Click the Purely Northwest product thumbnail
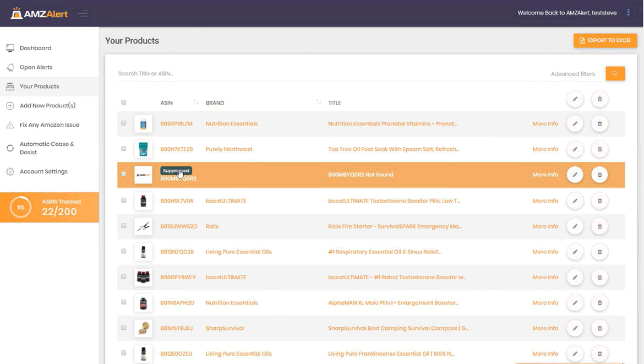The image size is (644, 364). [143, 149]
